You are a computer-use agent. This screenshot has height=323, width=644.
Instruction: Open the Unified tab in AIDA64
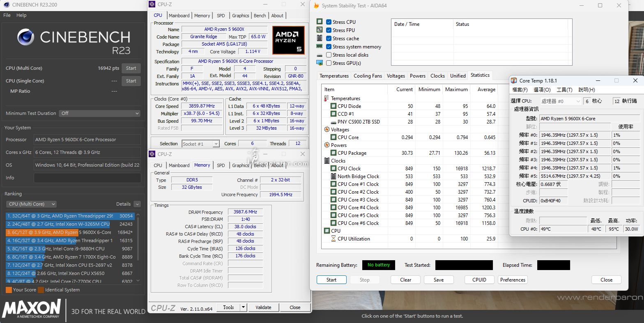(458, 76)
